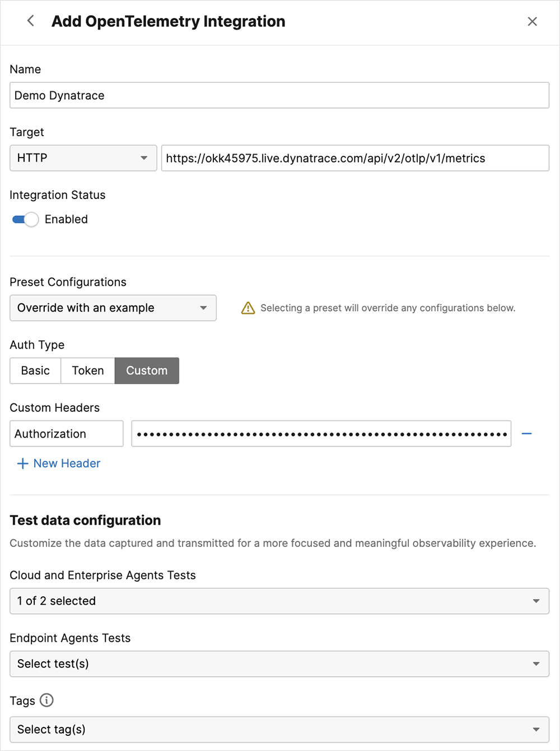Click the Tags info icon
Screen dimensions: 560x751
[x=47, y=700]
